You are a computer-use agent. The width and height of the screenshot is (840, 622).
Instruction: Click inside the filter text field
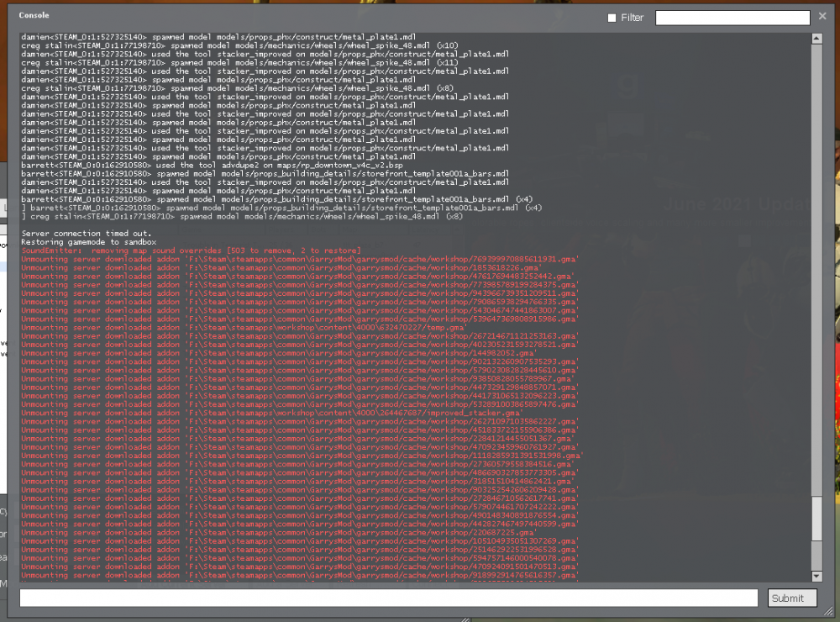[731, 17]
